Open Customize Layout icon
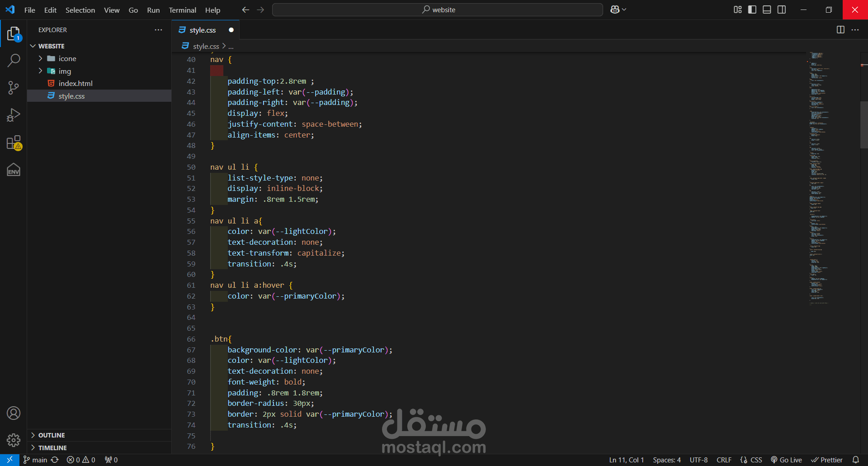 click(x=737, y=10)
